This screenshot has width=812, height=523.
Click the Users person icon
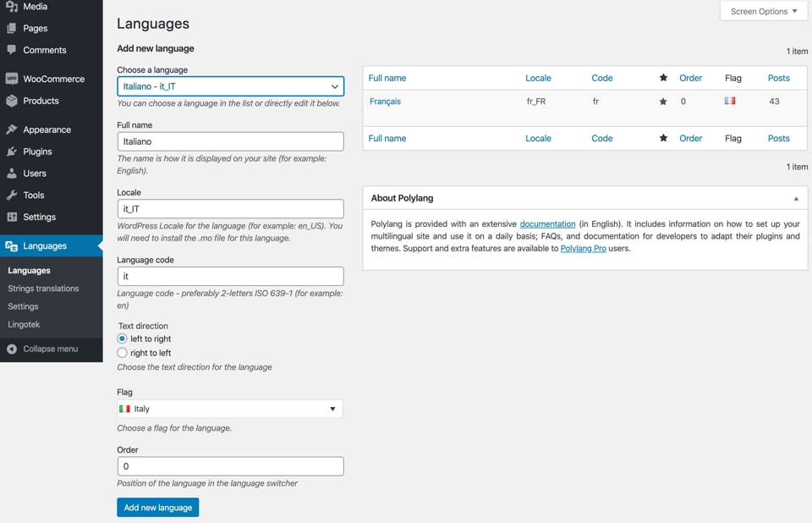[12, 173]
